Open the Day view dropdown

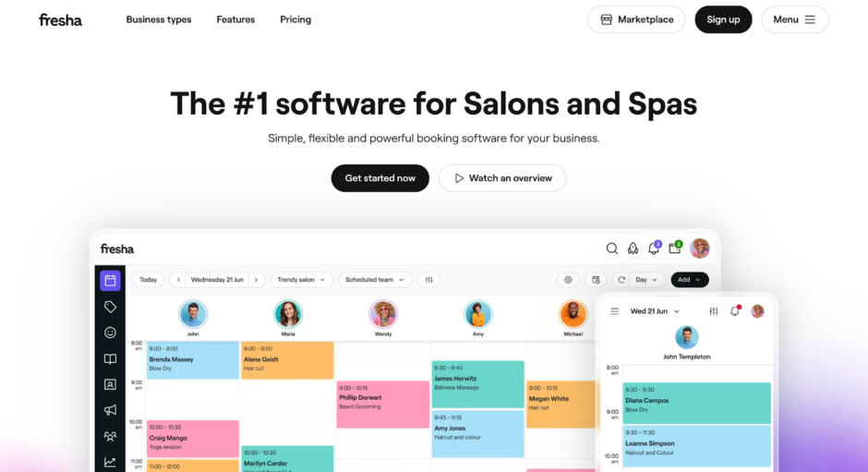(646, 280)
